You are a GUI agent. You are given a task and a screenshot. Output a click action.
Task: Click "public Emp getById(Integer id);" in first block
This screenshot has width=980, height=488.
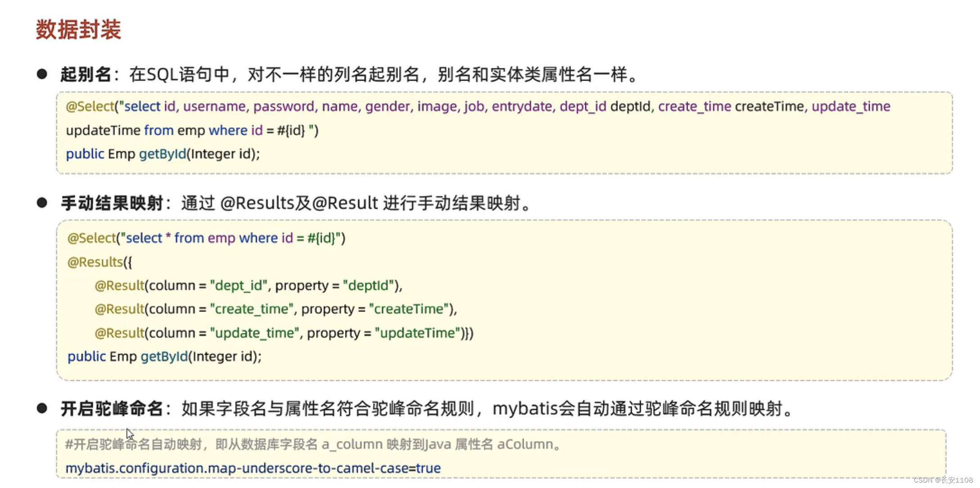tap(163, 154)
